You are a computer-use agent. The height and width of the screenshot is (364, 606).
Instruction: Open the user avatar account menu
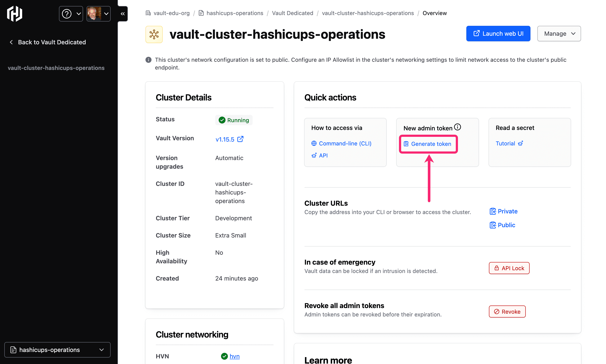(98, 14)
